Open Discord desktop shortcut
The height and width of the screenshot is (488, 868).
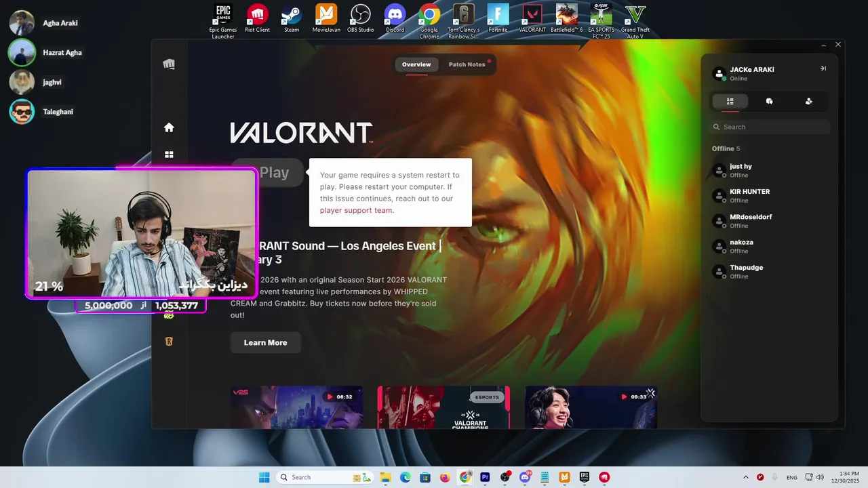[395, 18]
